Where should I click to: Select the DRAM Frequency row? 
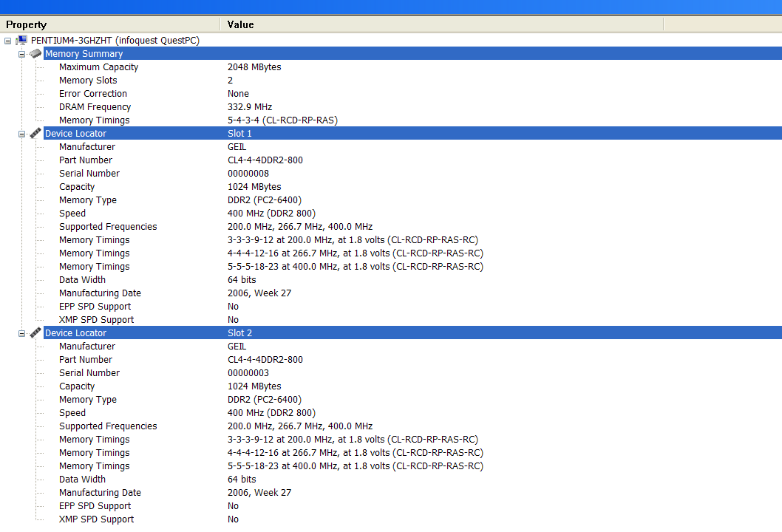coord(95,107)
